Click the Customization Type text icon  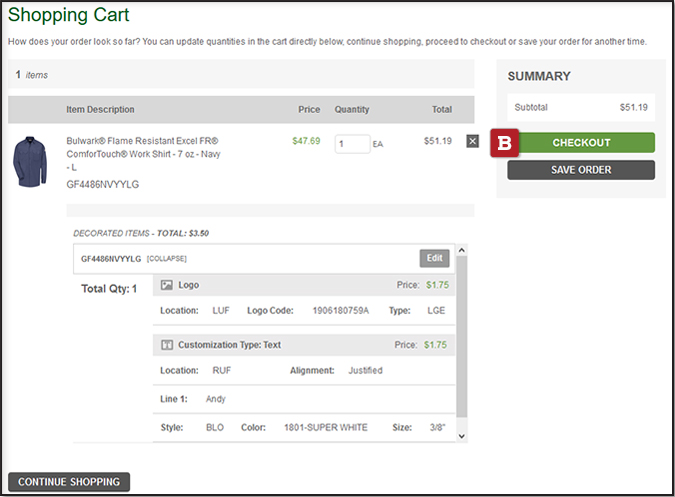point(167,345)
